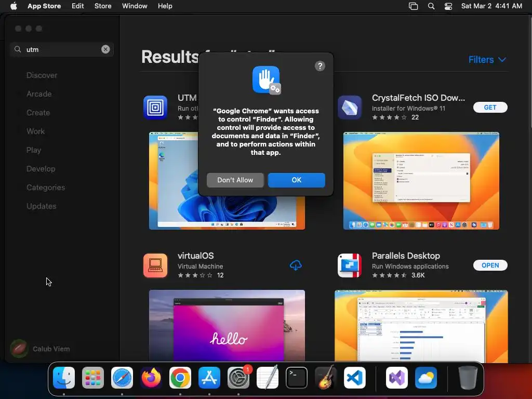532x399 pixels.
Task: Click the CrystalFetch star rating 22
Action: coord(395,117)
